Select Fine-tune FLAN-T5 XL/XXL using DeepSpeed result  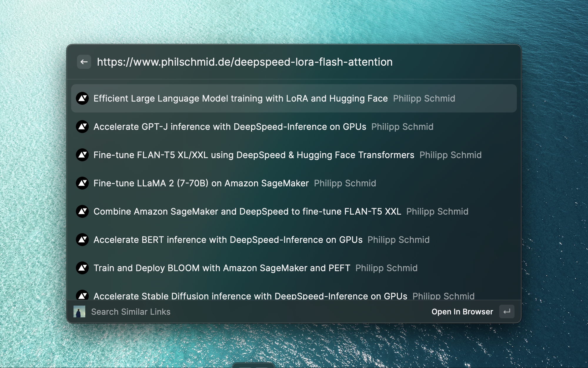[x=254, y=155]
